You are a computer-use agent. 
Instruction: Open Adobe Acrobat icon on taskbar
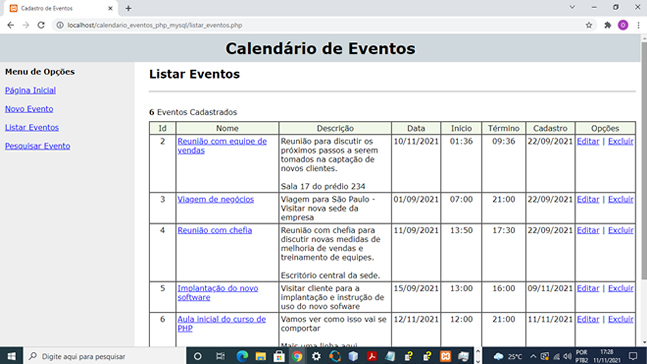372,356
